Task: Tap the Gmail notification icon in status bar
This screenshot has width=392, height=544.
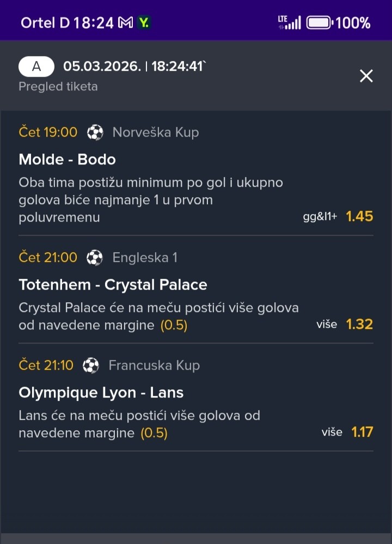Action: [x=126, y=23]
